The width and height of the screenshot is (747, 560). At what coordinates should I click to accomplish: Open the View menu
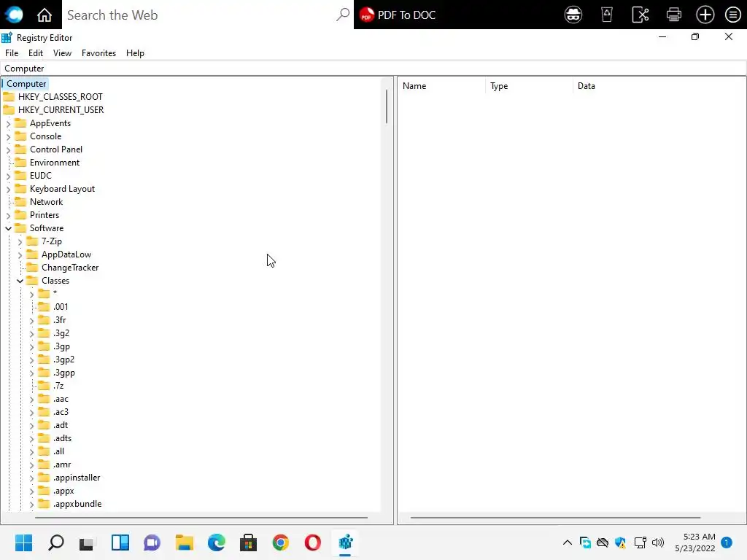[63, 52]
